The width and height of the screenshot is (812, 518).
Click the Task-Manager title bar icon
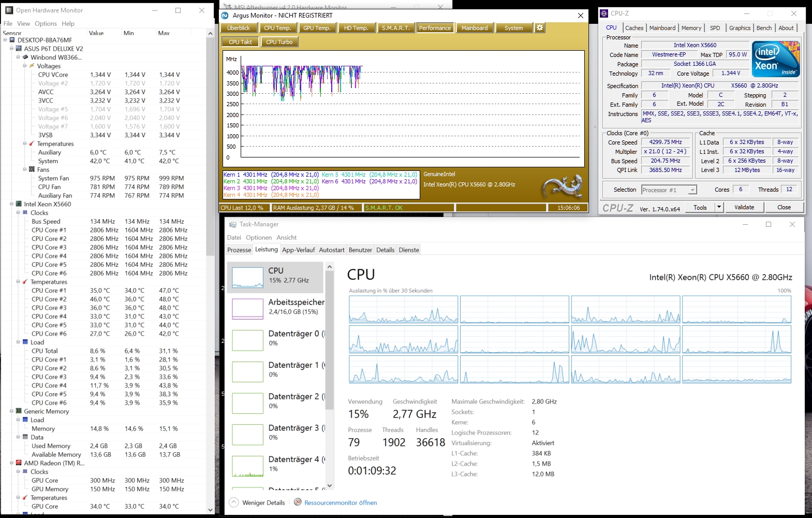tap(233, 224)
